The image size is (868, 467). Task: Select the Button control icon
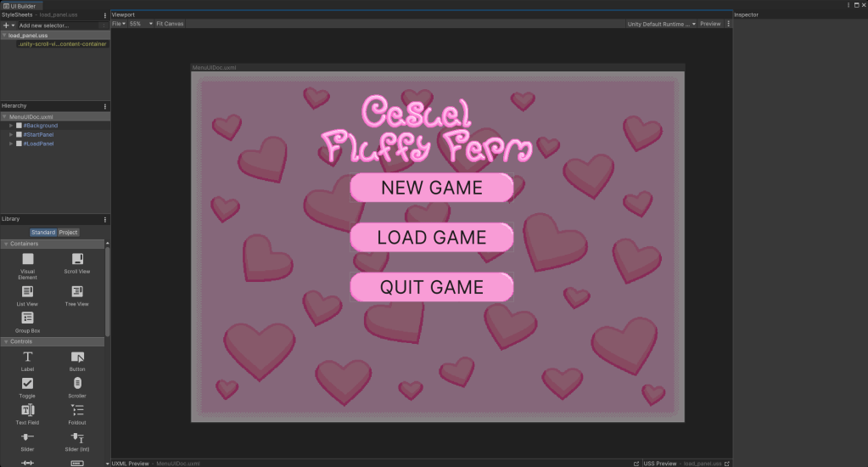(77, 357)
